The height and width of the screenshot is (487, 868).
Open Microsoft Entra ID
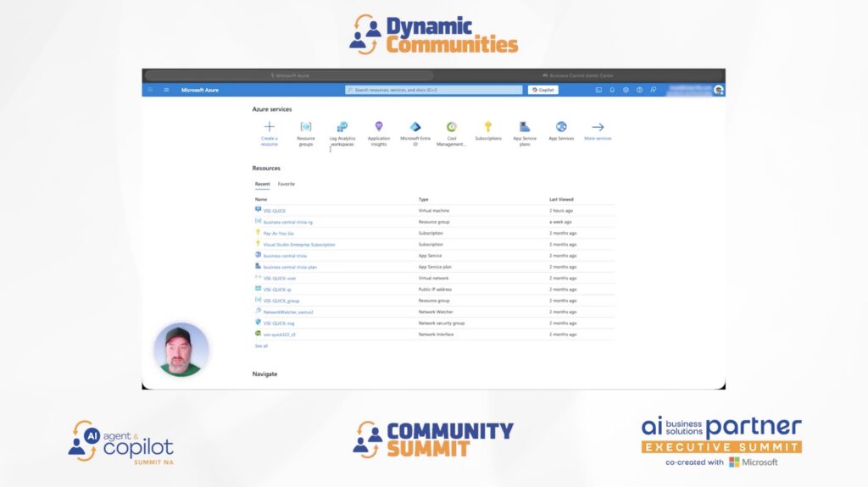415,127
